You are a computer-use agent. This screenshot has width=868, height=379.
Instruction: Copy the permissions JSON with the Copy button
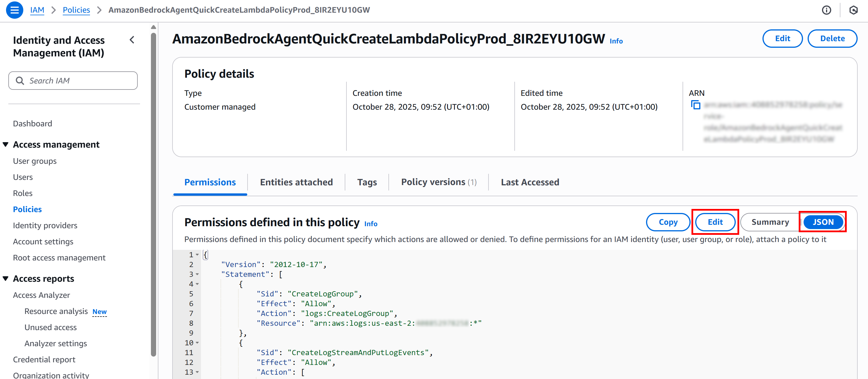668,222
